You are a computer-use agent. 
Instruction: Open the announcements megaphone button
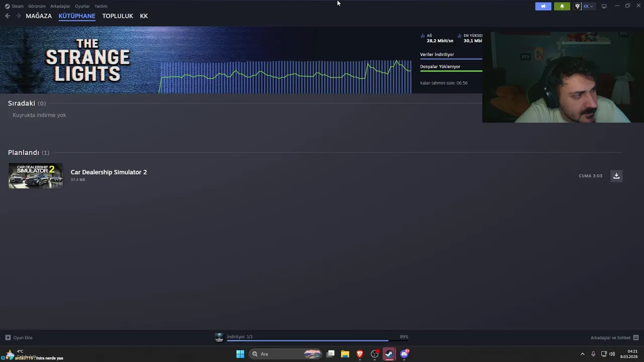tap(543, 6)
